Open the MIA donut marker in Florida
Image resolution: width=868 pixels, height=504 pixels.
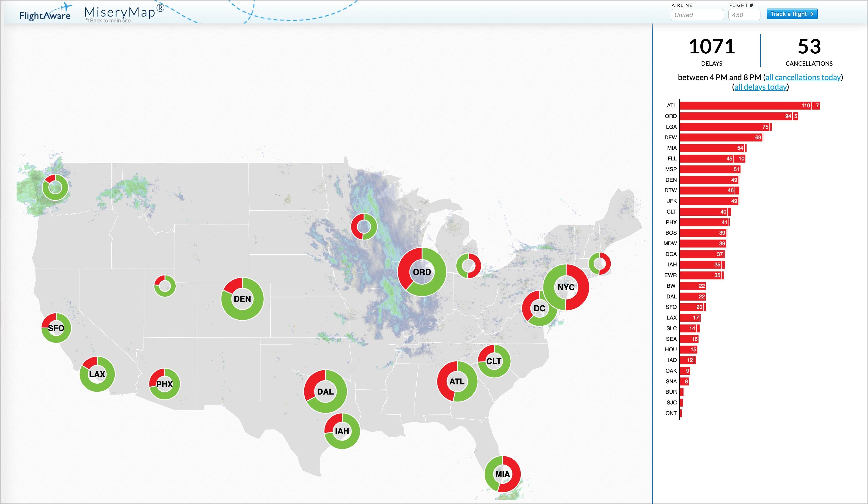[503, 474]
